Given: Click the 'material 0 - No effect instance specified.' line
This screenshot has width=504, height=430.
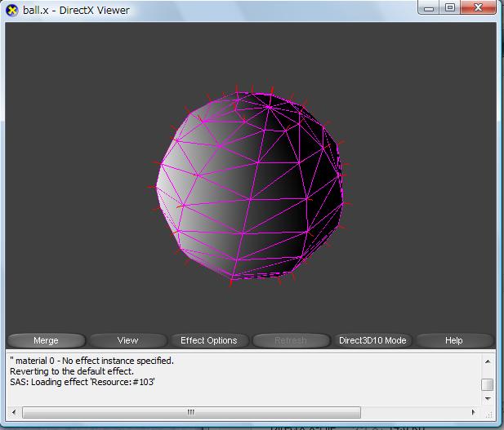Looking at the screenshot, I should (x=92, y=361).
